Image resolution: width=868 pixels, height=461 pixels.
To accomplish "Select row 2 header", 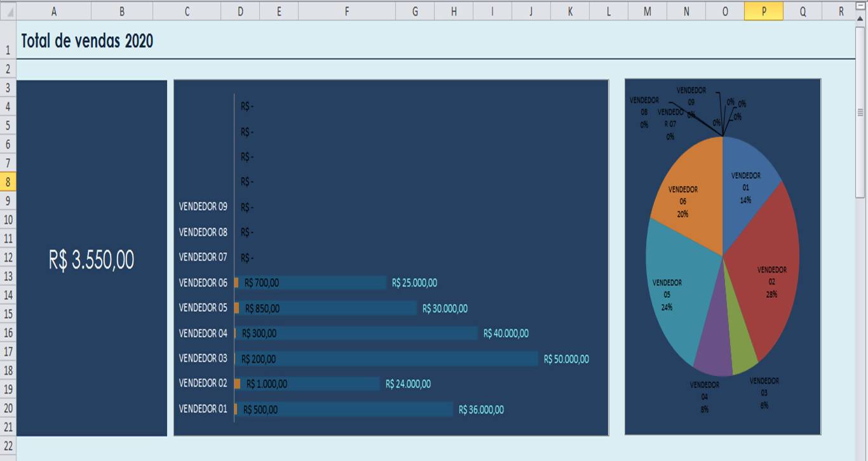I will coord(8,69).
